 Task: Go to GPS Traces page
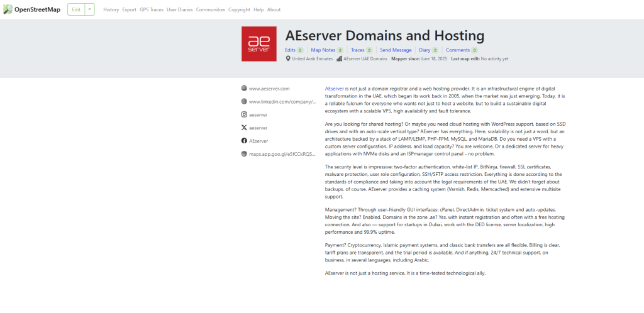151,10
